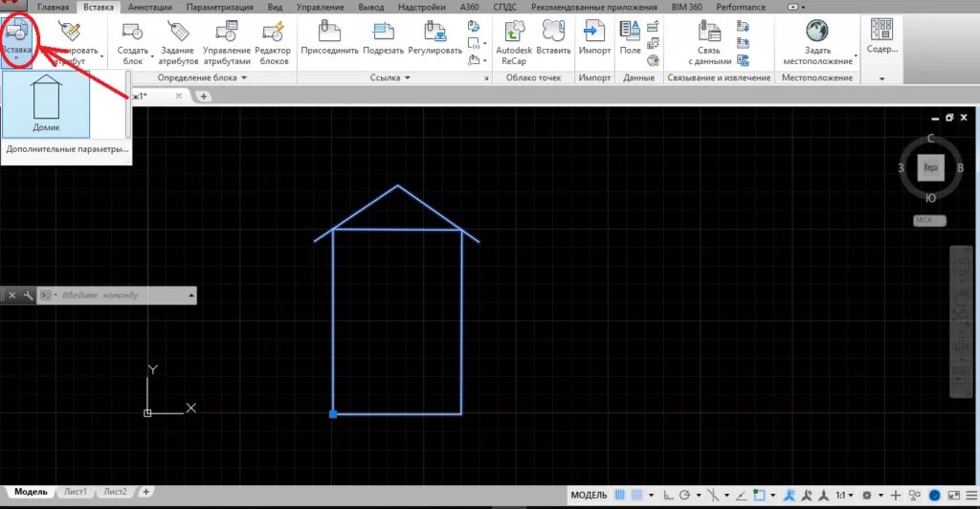Close the command line with X icon
This screenshot has width=980, height=509.
(x=11, y=296)
